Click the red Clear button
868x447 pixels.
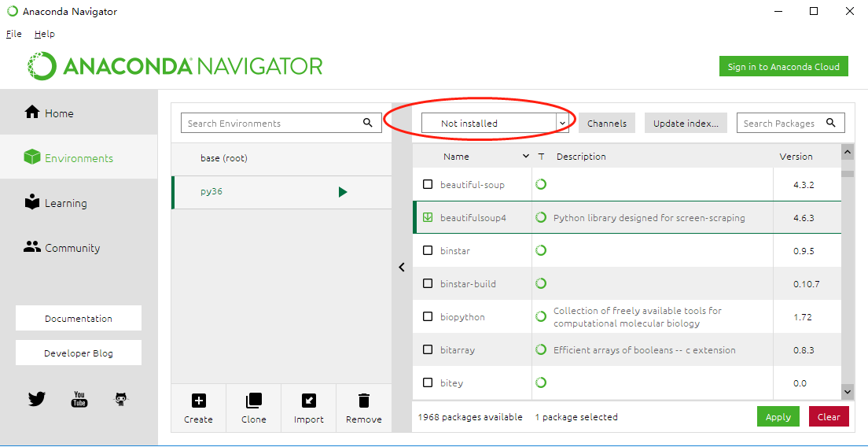[829, 416]
